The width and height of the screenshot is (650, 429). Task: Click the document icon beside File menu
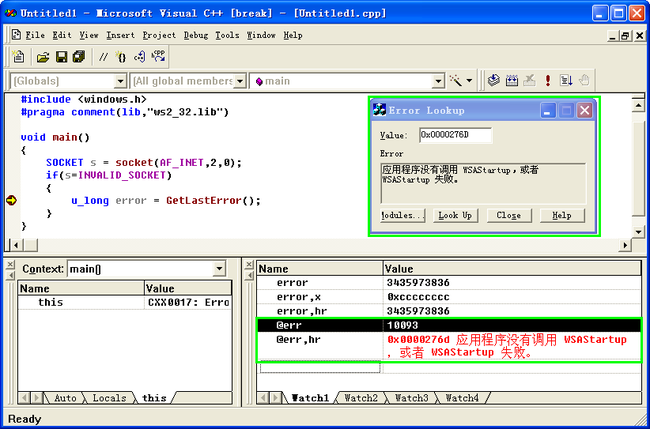click(16, 35)
